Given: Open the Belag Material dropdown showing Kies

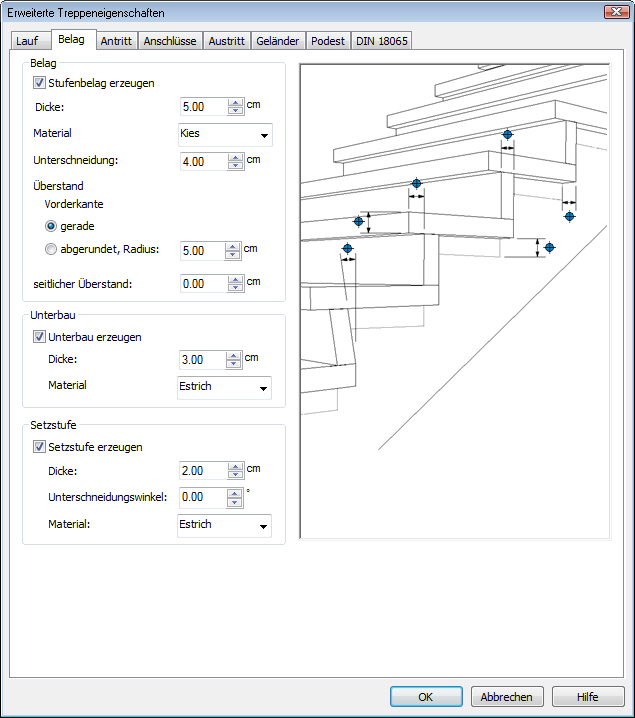Looking at the screenshot, I should 225,135.
